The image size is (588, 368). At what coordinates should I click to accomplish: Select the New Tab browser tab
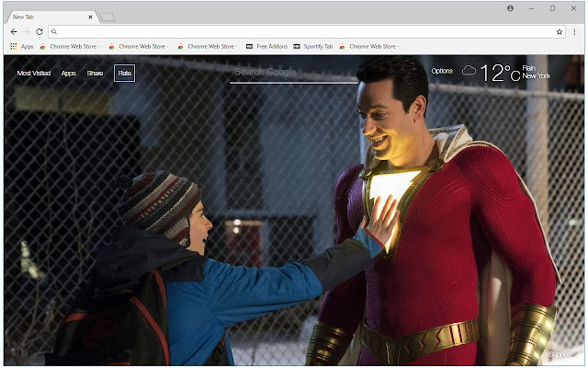pos(52,17)
